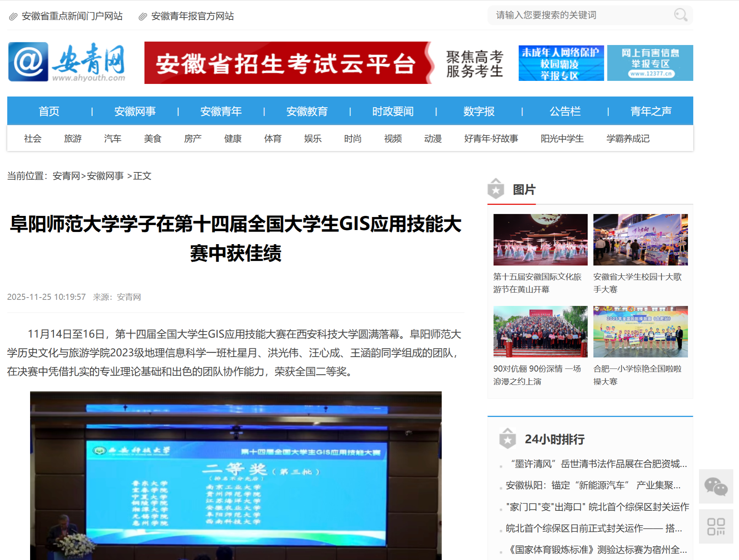Click paperclip icon beside 安徽青年报官方网站
Viewport: 739px width, 560px height.
[x=143, y=16]
